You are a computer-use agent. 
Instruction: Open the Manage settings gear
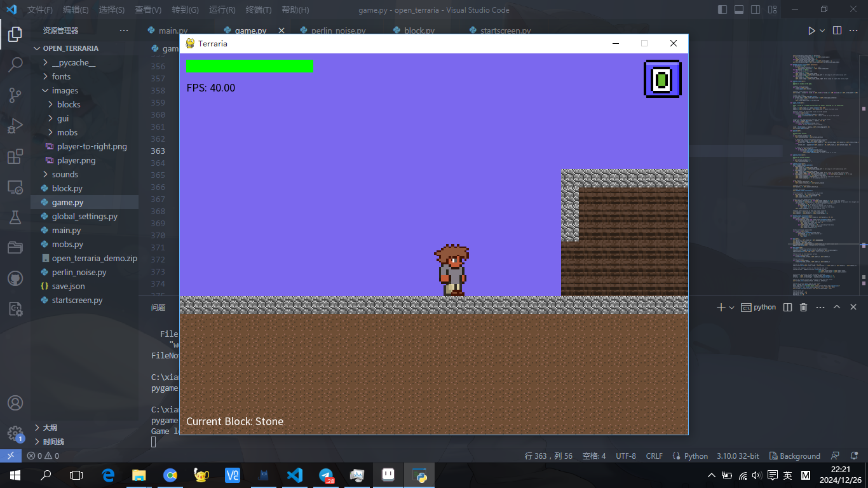[15, 433]
